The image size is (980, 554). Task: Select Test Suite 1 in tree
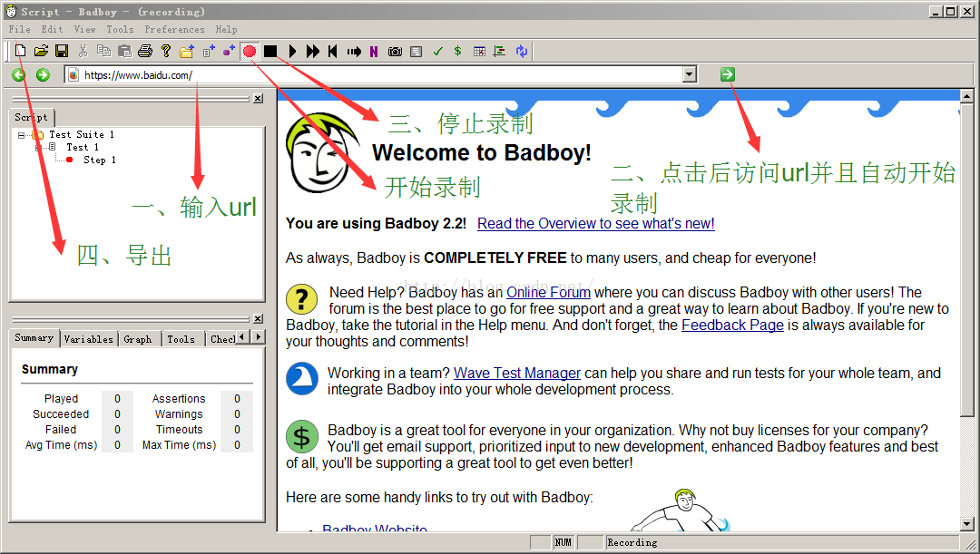click(x=82, y=135)
